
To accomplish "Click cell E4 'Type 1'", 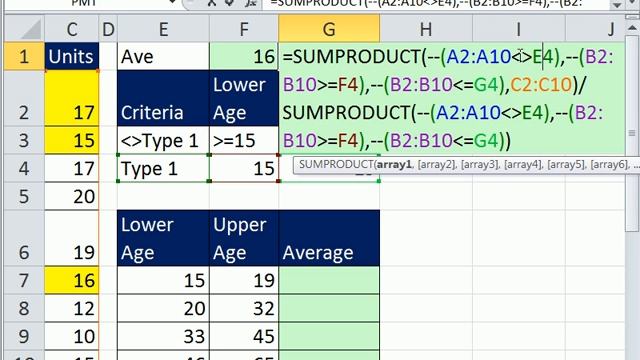I will [163, 168].
